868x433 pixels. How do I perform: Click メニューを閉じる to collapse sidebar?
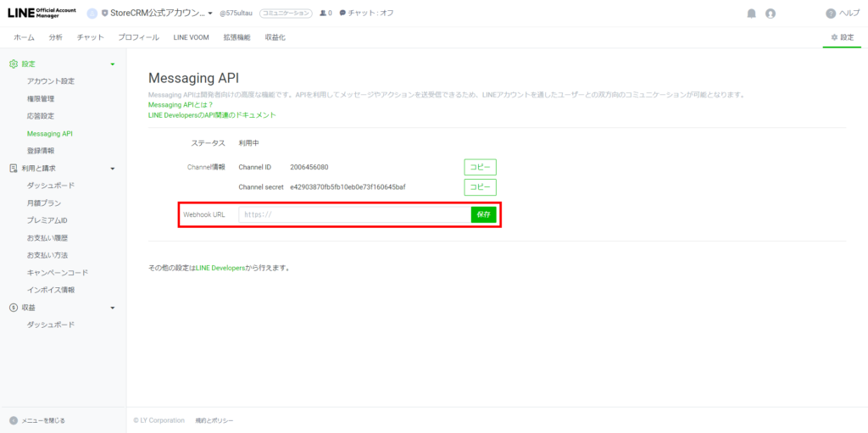43,421
